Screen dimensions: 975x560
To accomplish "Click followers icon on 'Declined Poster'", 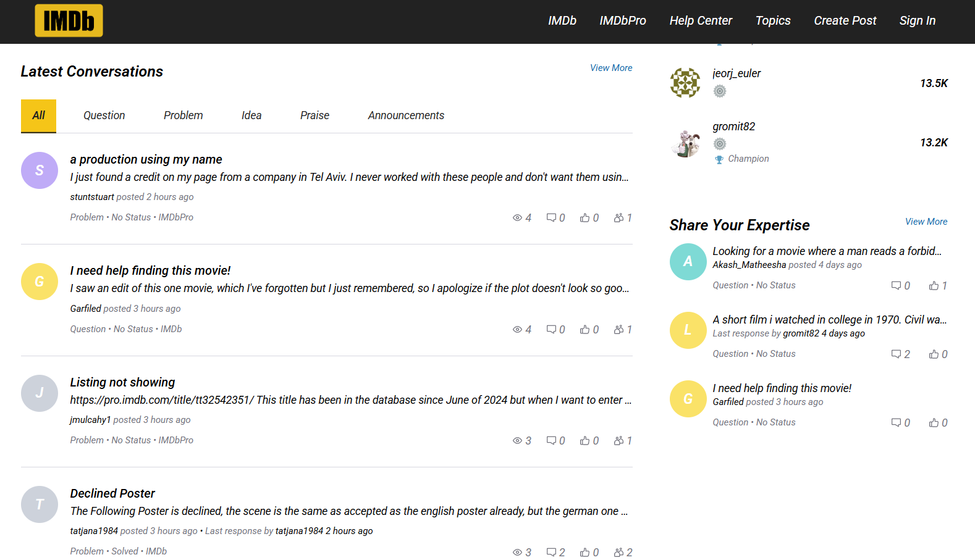I will click(x=618, y=552).
